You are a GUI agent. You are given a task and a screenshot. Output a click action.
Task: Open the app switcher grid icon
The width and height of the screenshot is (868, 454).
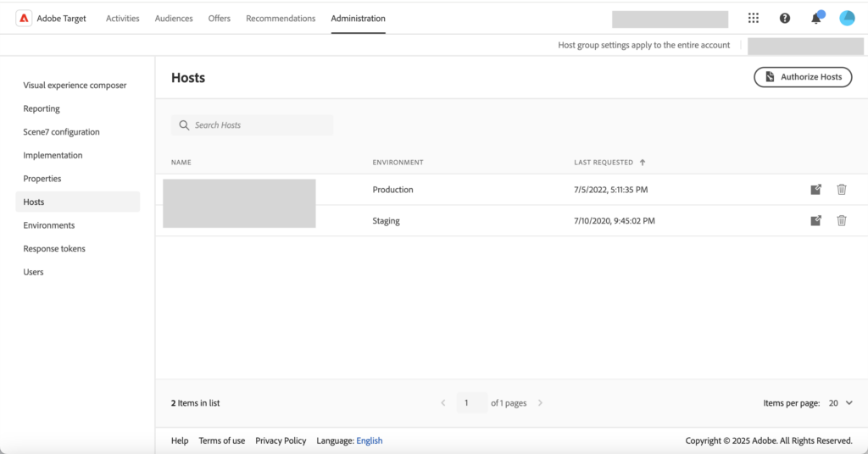(x=754, y=19)
